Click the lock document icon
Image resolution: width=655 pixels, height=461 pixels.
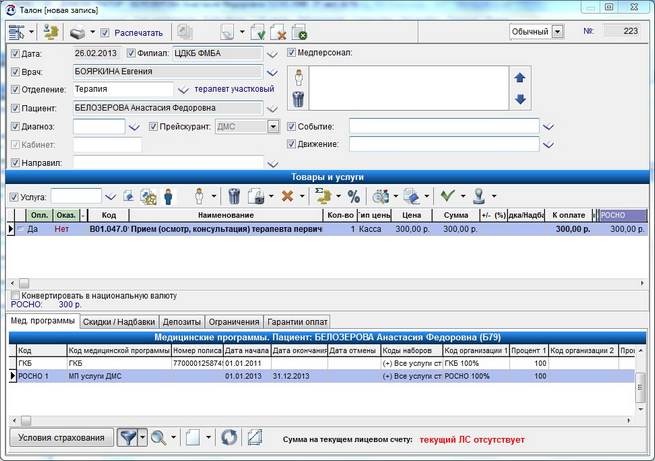point(256,196)
